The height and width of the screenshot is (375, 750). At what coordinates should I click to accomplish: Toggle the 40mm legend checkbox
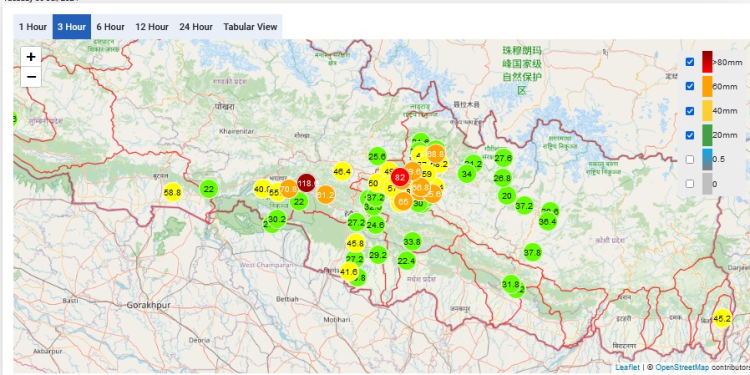coord(690,111)
